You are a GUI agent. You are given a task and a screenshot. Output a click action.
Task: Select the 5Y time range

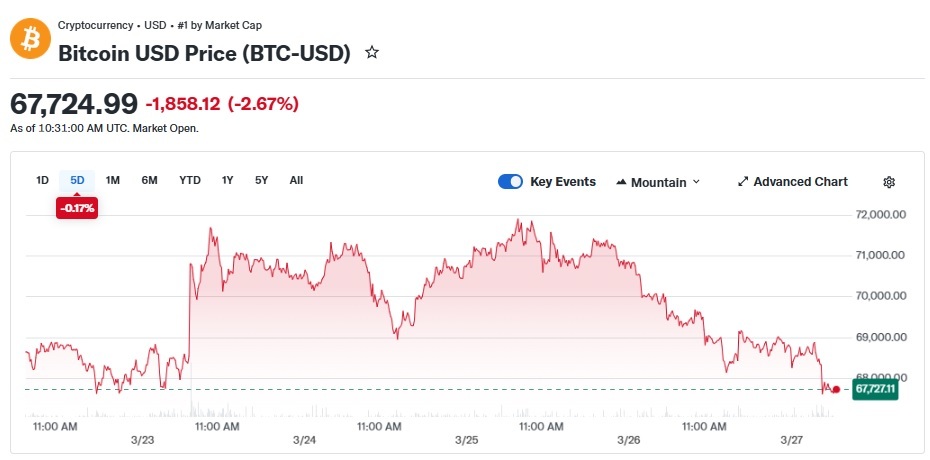tap(262, 180)
